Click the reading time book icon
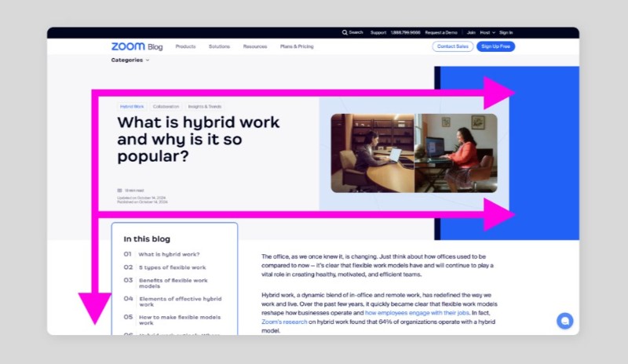 [x=120, y=190]
